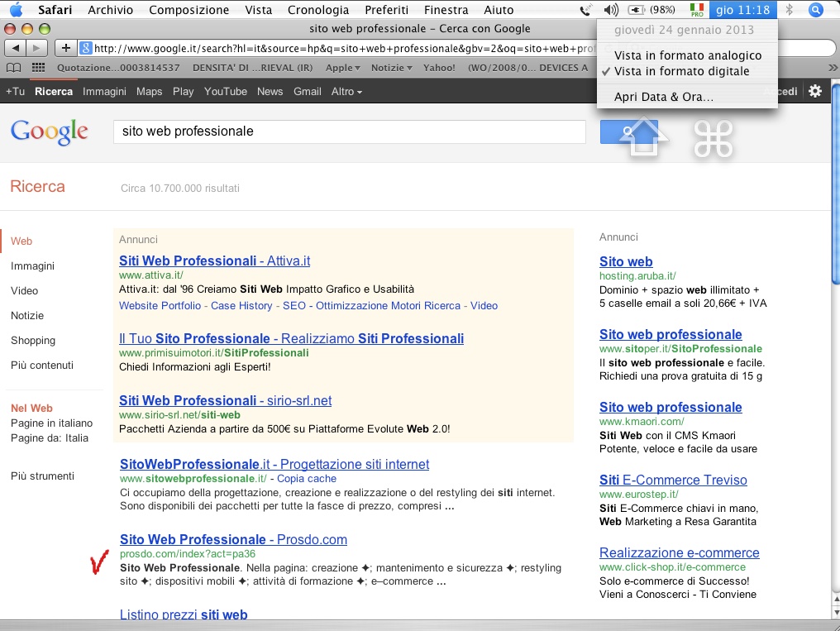Open the Cronologia menu
840x631 pixels.
click(318, 10)
